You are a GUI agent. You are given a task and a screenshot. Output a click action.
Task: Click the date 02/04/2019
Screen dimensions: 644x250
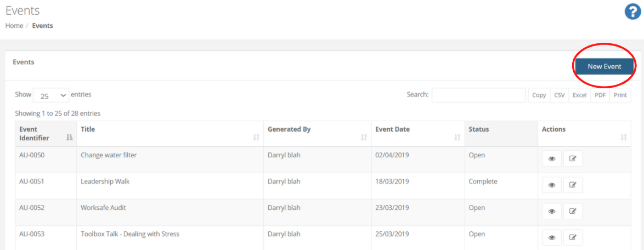pos(392,155)
